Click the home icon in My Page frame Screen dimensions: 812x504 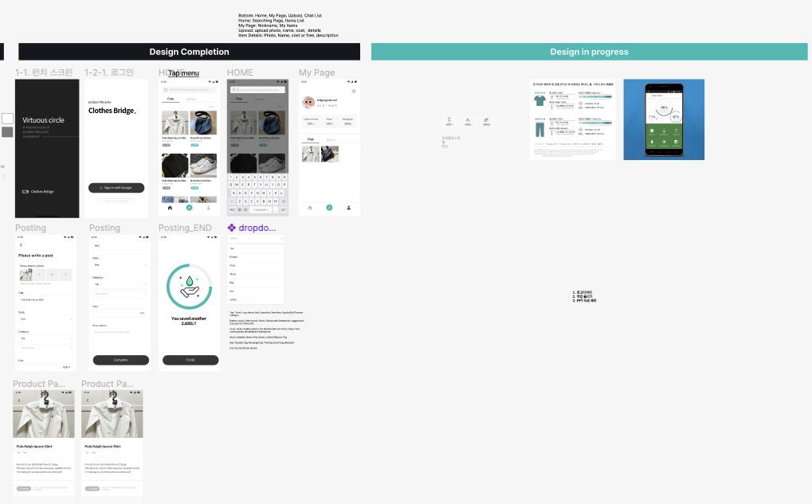click(310, 208)
